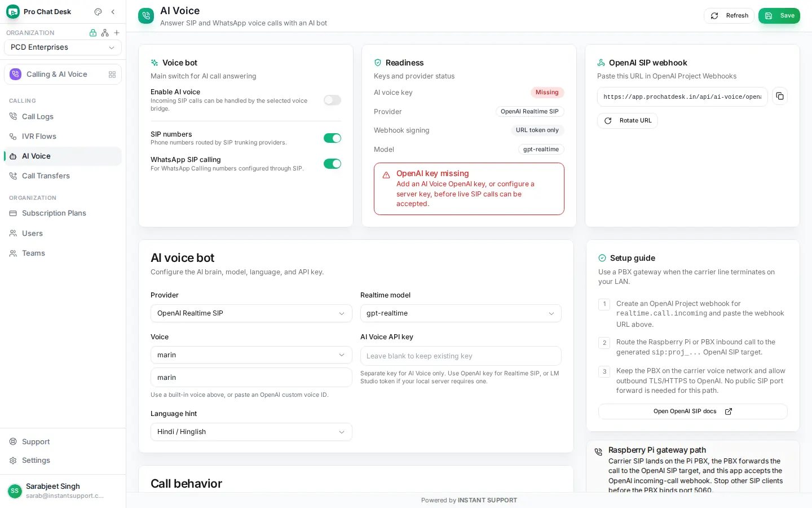Click the Rotate URL button
This screenshot has height=508, width=812.
coord(628,121)
